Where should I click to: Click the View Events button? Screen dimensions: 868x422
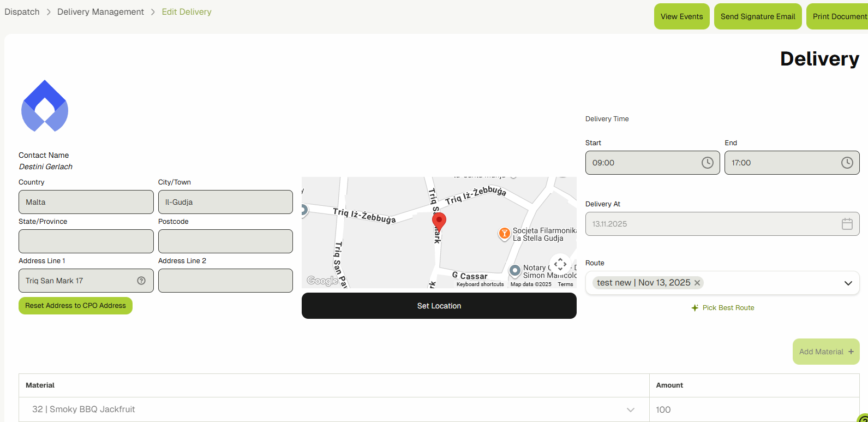coord(681,16)
